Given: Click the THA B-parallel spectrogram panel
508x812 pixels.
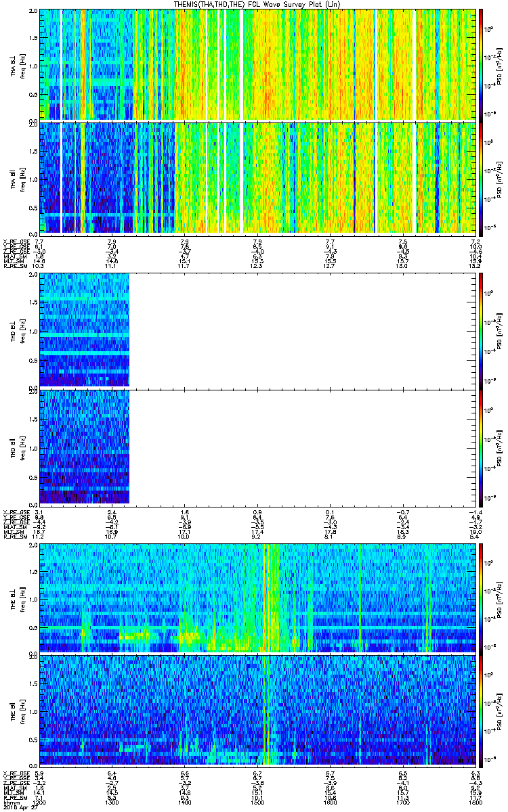Looking at the screenshot, I should pos(258,178).
